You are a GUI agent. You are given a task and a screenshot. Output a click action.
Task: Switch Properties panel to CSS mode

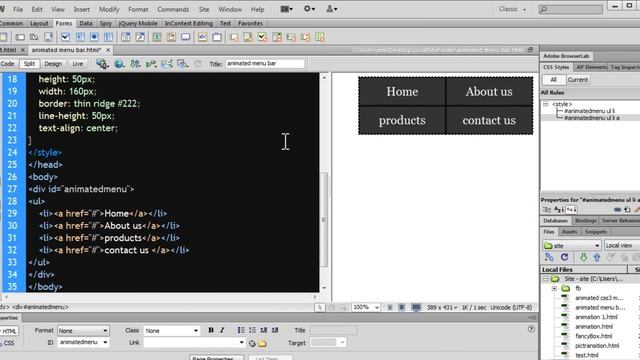[9, 343]
